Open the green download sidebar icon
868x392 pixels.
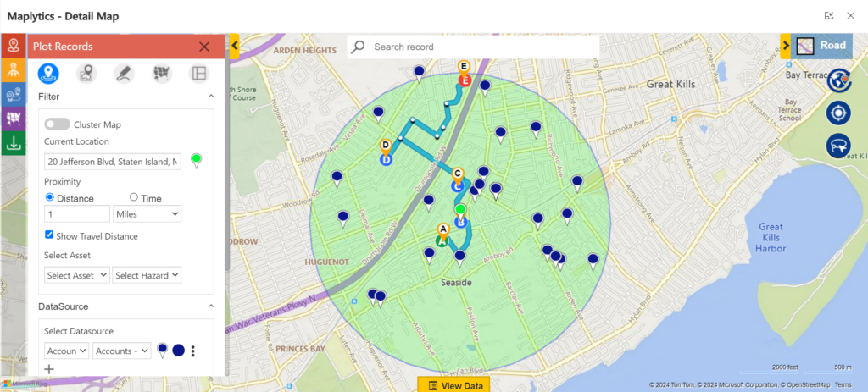pyautogui.click(x=13, y=142)
